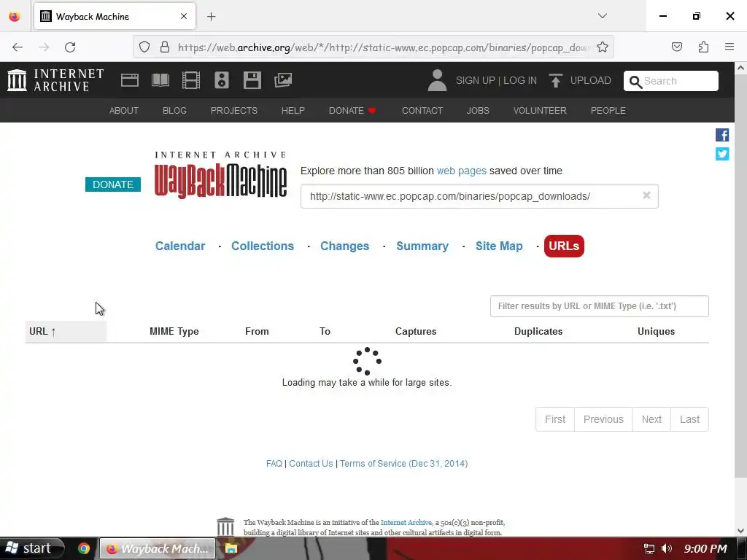Image resolution: width=747 pixels, height=560 pixels.
Task: Switch to the Calendar tab
Action: [x=180, y=246]
